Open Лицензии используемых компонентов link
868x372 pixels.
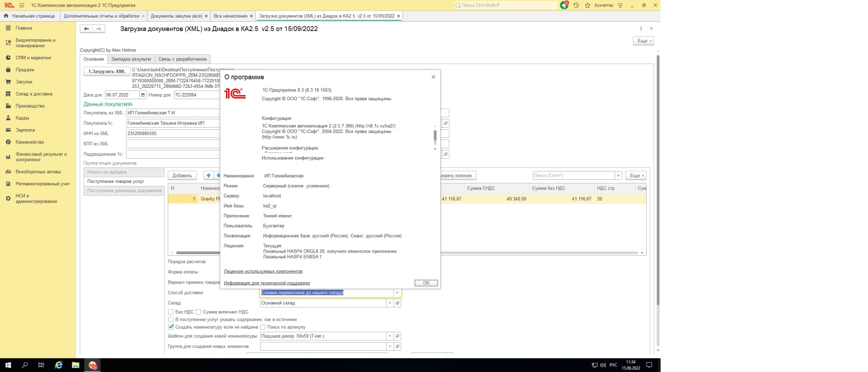(x=263, y=272)
